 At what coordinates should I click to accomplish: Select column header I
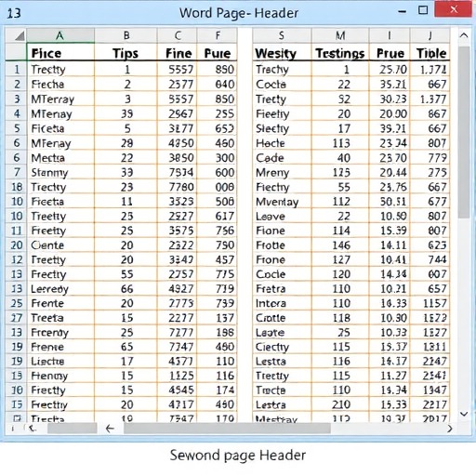pyautogui.click(x=390, y=35)
